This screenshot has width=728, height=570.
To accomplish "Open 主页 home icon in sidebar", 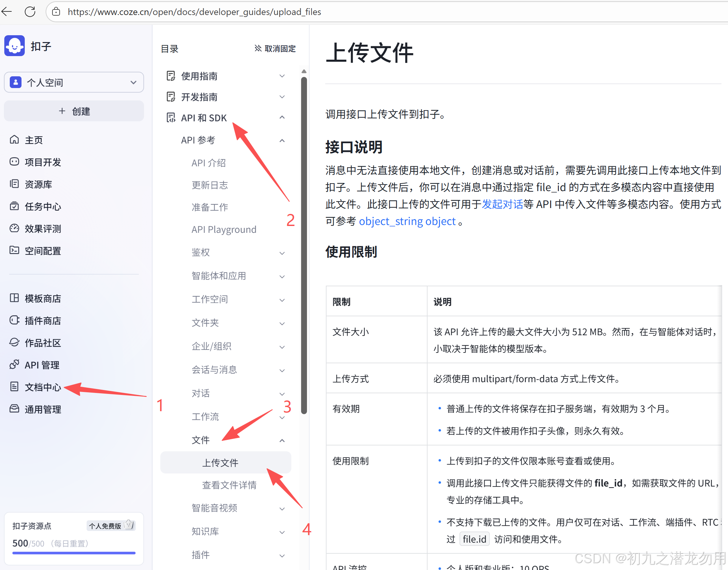I will click(14, 140).
